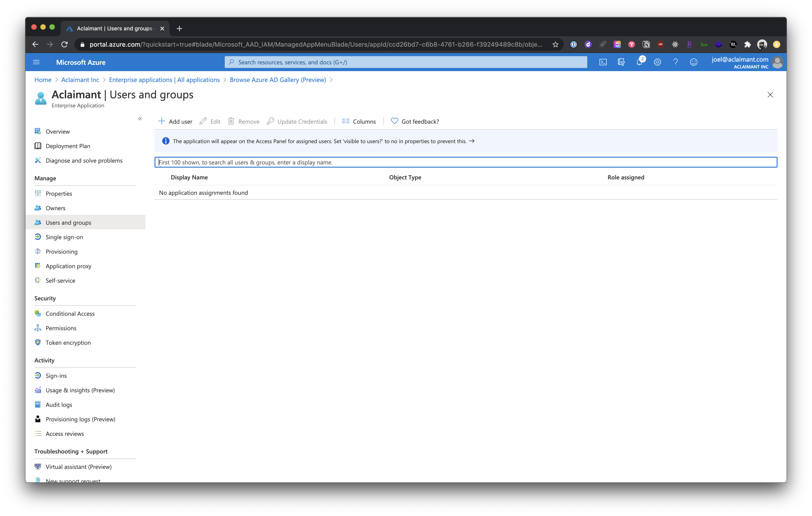Collapse the left navigation pane
Viewport: 812px width, 516px height.
point(140,119)
